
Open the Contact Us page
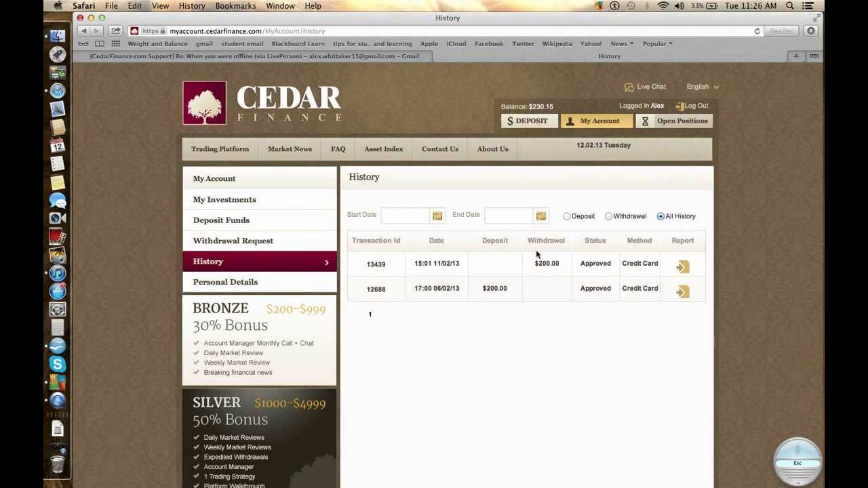pos(440,149)
